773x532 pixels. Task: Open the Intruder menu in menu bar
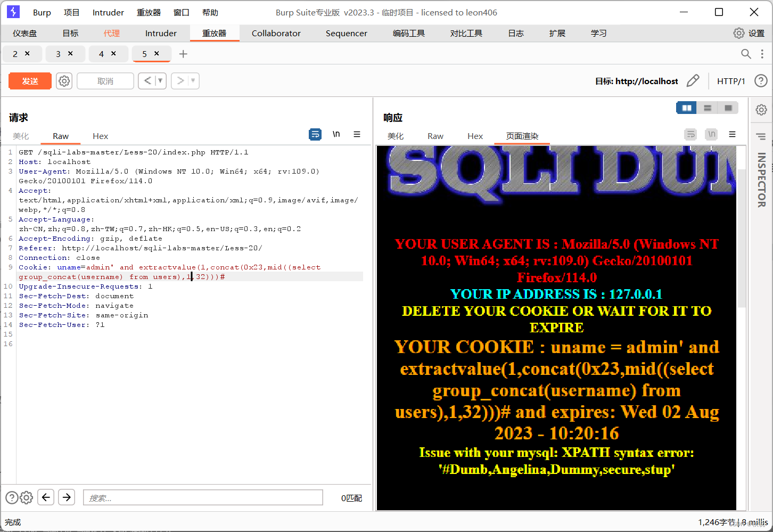[x=108, y=12]
